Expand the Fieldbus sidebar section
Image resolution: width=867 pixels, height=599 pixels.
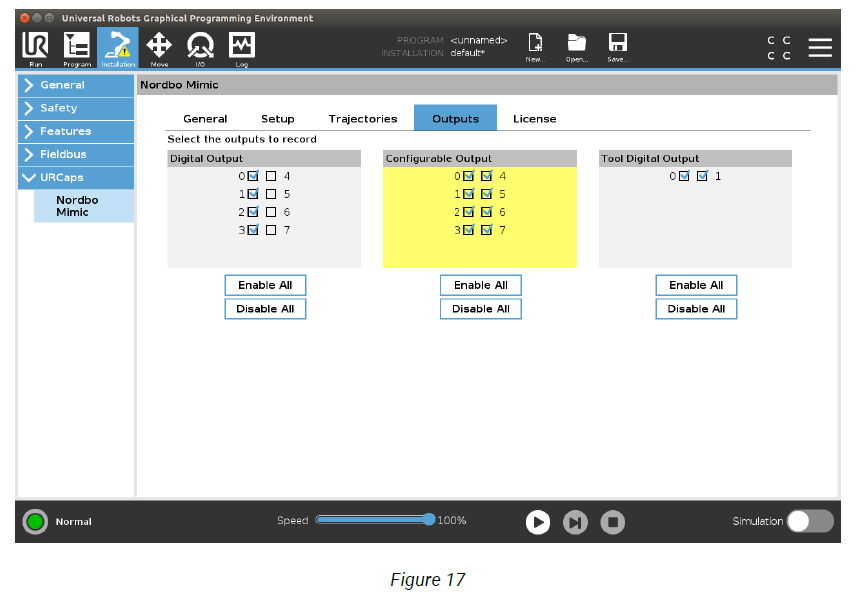click(76, 155)
